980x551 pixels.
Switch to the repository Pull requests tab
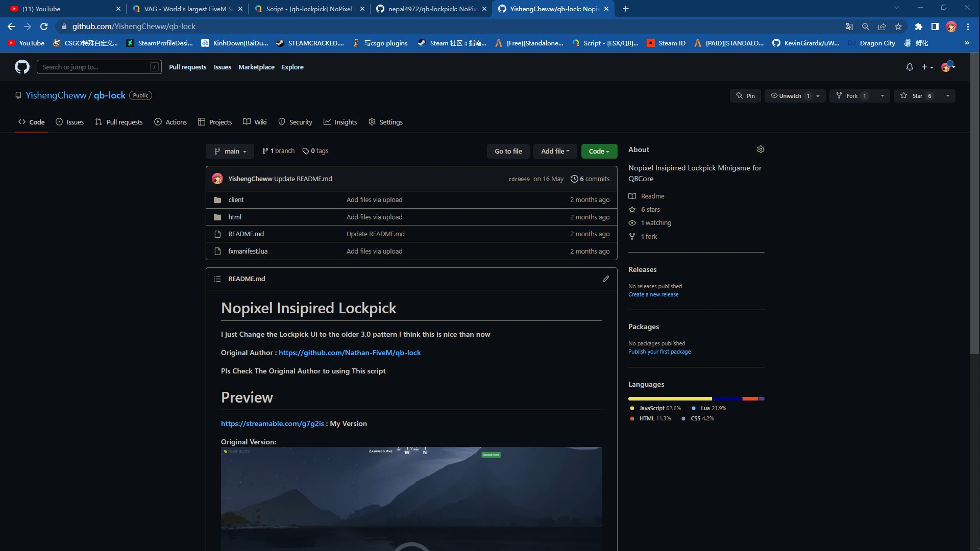pyautogui.click(x=119, y=122)
